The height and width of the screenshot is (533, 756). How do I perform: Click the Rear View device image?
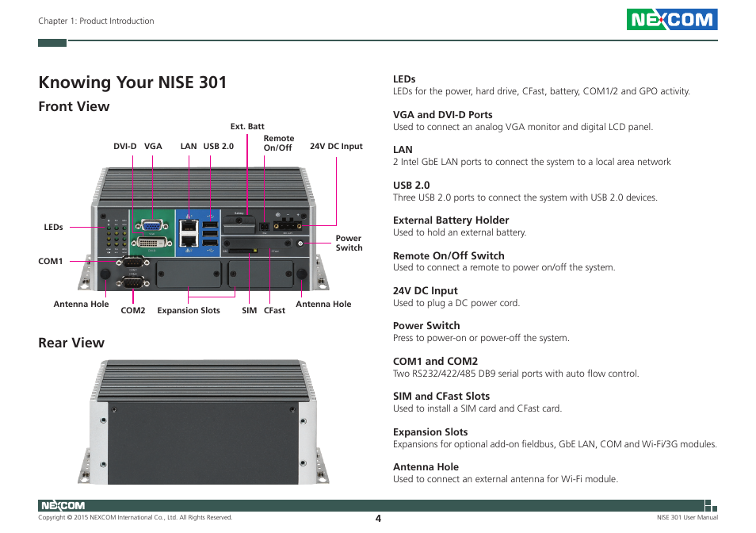pyautogui.click(x=204, y=422)
